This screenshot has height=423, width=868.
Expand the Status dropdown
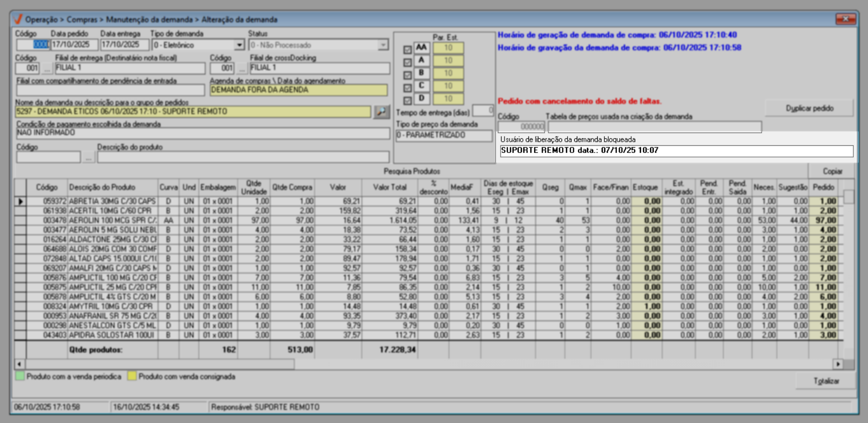pyautogui.click(x=383, y=45)
